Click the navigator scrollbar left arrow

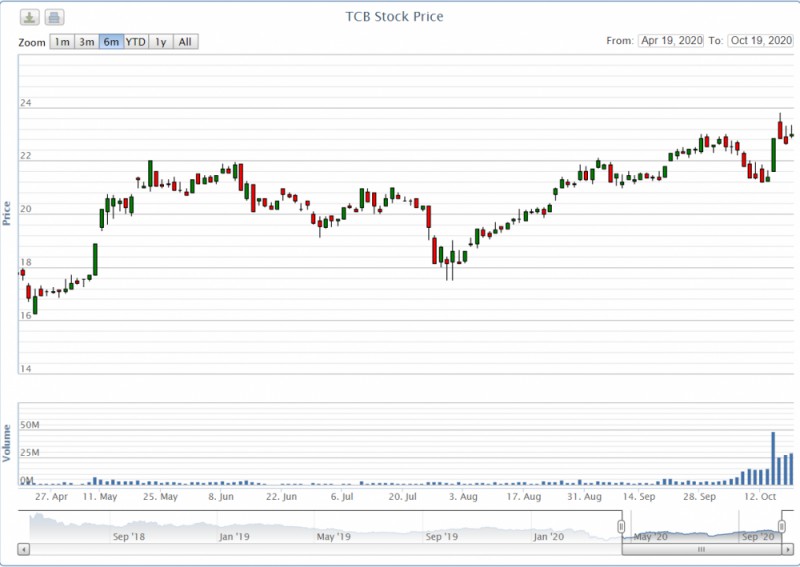pos(23,549)
